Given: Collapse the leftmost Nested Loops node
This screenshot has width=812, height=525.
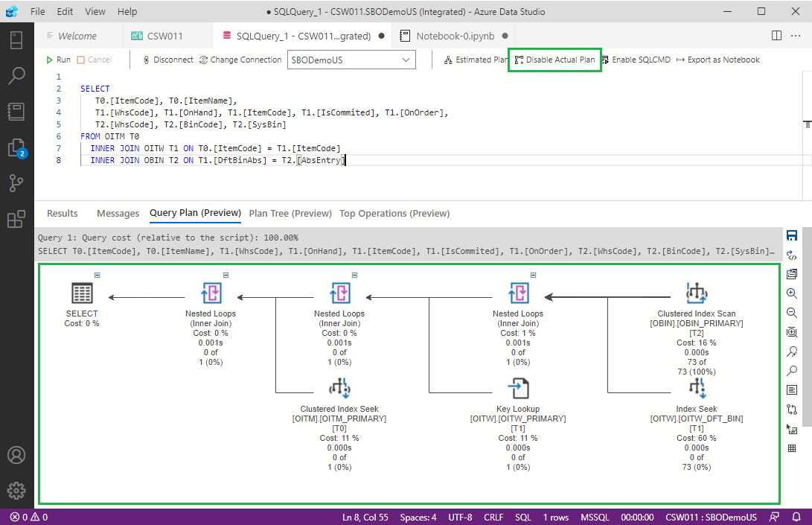Looking at the screenshot, I should [x=226, y=276].
